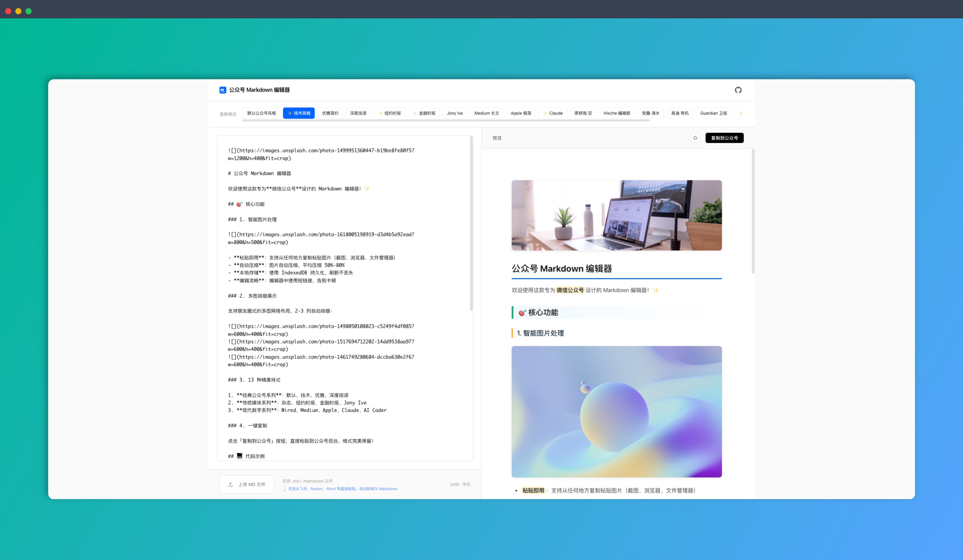Screen dimensions: 963x560
Task: Click the star favorite icon in preview header
Action: 695,138
